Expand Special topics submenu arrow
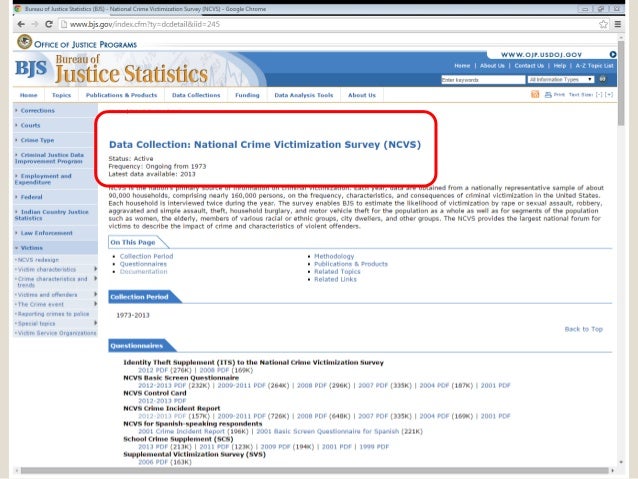Image resolution: width=638 pixels, height=479 pixels. click(x=96, y=323)
